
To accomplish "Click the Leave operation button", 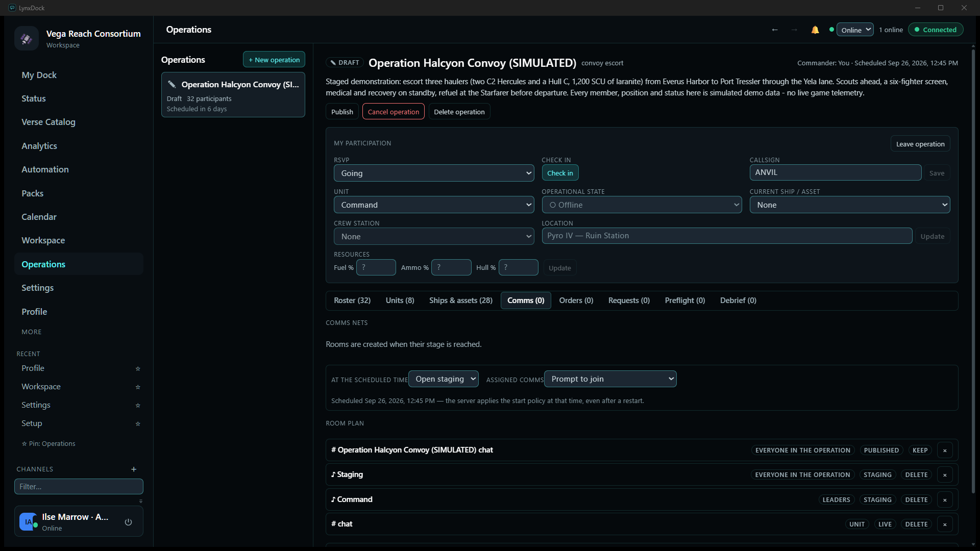I will point(920,144).
